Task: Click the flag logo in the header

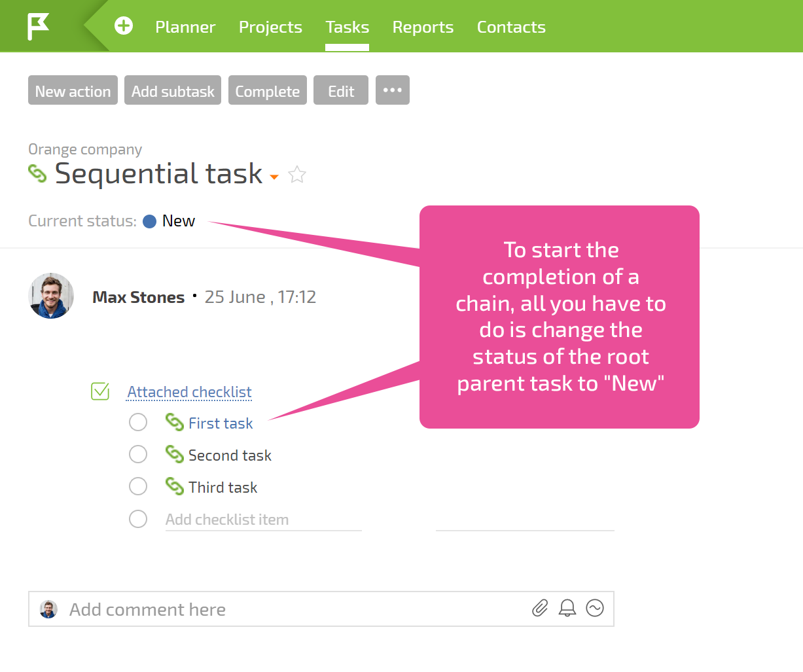Action: [38, 27]
